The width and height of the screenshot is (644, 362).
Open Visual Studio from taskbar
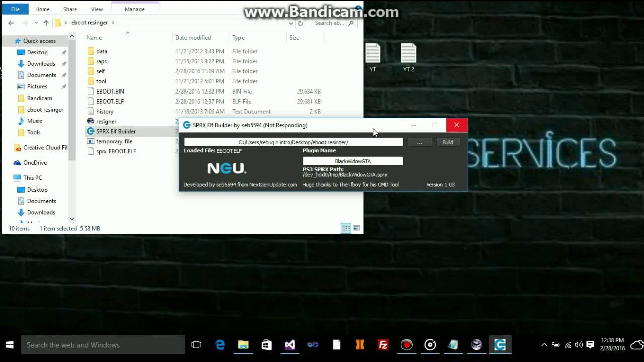coord(290,345)
